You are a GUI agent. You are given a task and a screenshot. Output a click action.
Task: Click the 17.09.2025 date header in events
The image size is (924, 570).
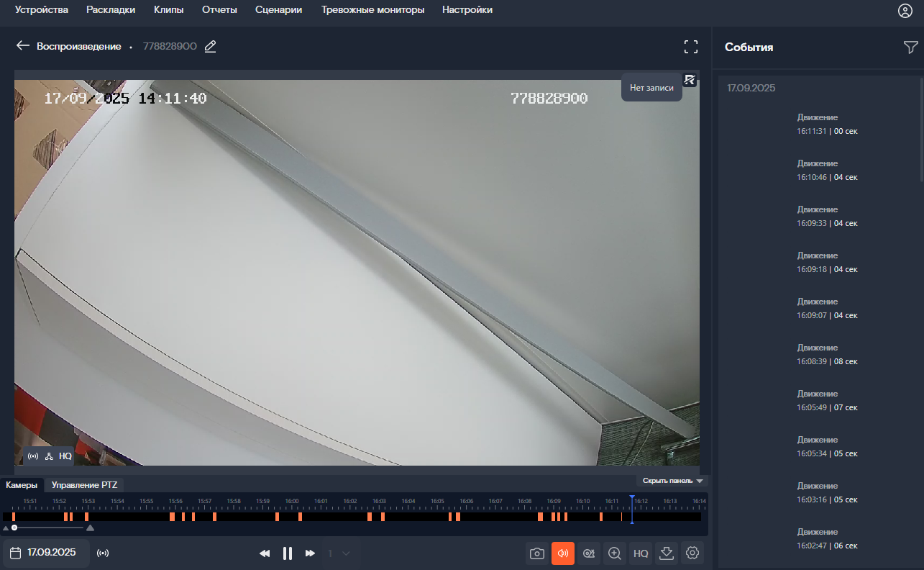coord(751,88)
